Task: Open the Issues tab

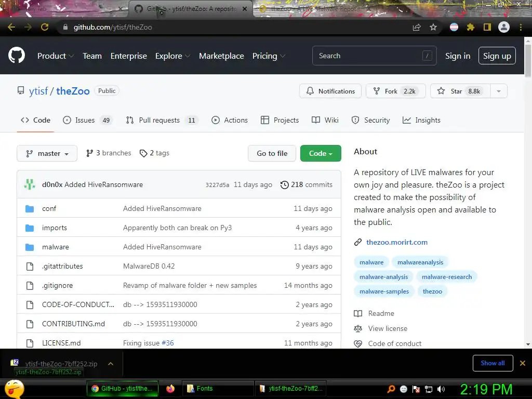Action: tap(87, 120)
